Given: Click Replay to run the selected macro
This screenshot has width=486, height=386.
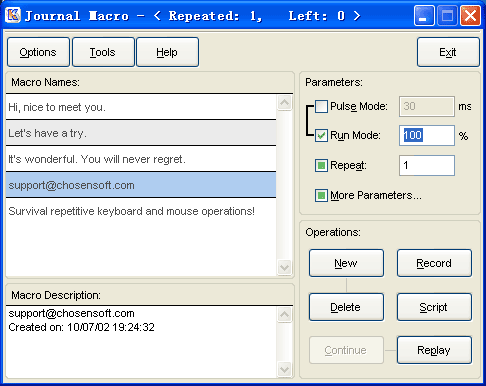Looking at the screenshot, I should tap(434, 350).
